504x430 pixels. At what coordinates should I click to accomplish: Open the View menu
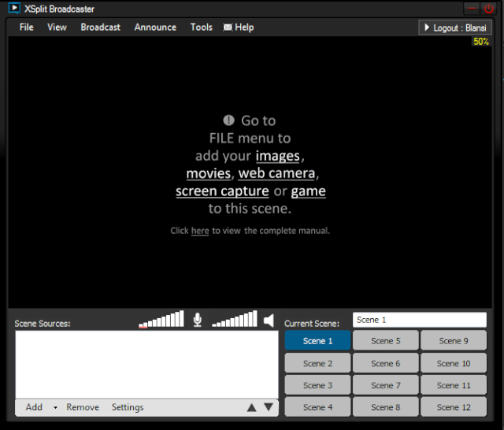coord(57,28)
